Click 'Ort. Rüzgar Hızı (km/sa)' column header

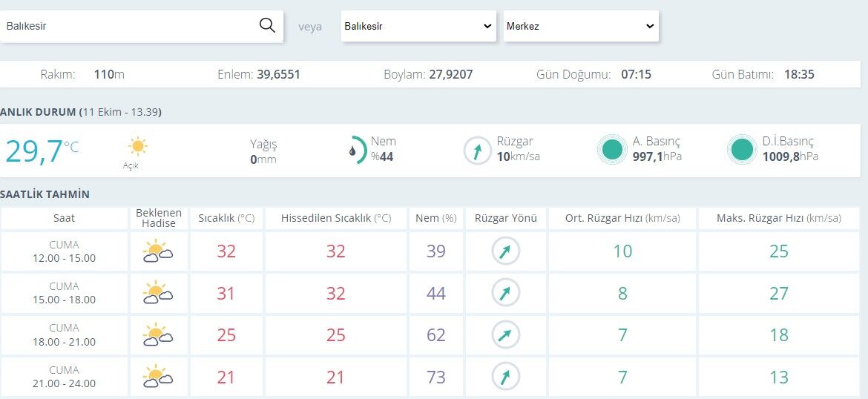[x=622, y=218]
